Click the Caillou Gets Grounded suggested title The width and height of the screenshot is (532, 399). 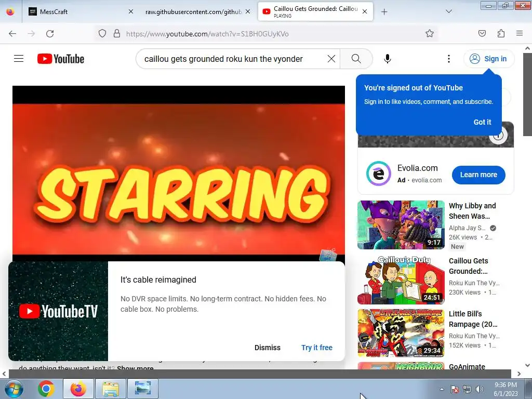[x=468, y=265]
